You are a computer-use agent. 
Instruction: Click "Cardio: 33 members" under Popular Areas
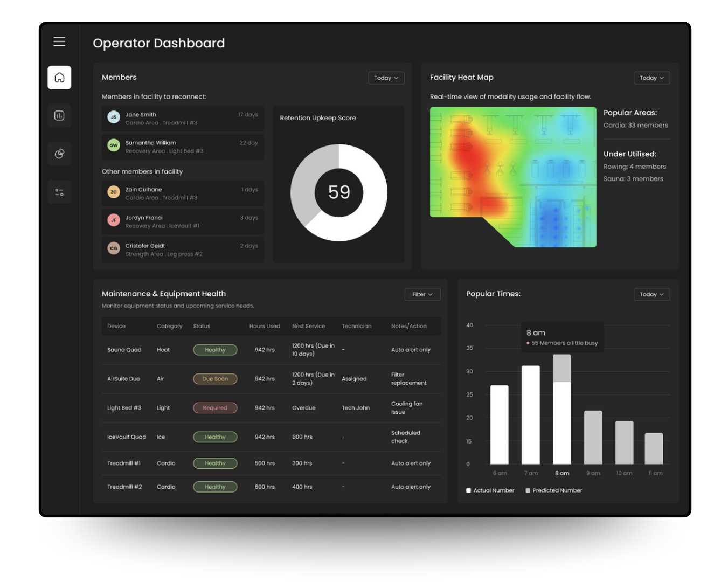click(x=636, y=125)
